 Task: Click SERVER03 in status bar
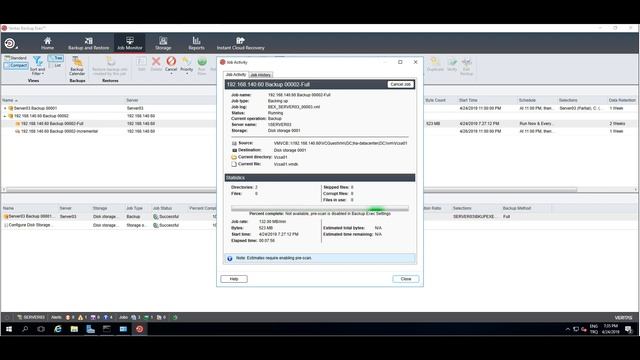point(31,317)
